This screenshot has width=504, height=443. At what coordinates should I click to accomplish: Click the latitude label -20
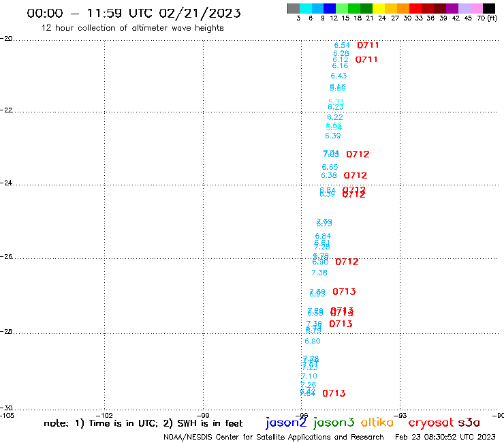pos(6,39)
